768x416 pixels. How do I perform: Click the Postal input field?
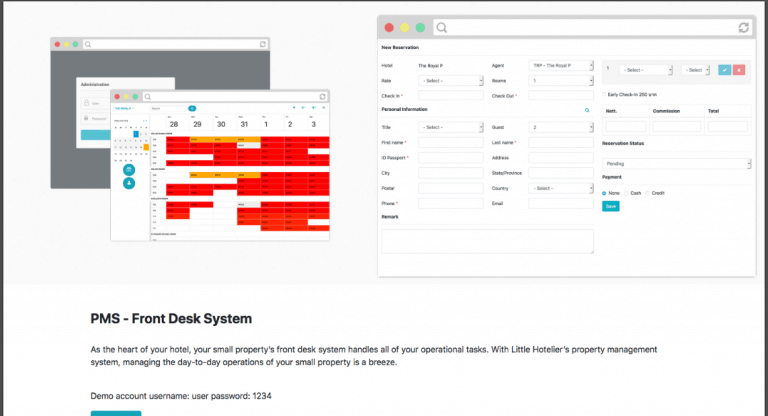[x=451, y=189]
